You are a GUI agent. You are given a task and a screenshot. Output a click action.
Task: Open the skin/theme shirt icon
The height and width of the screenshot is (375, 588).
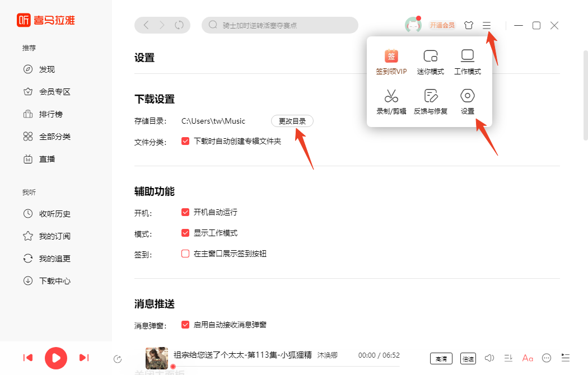[x=468, y=25]
